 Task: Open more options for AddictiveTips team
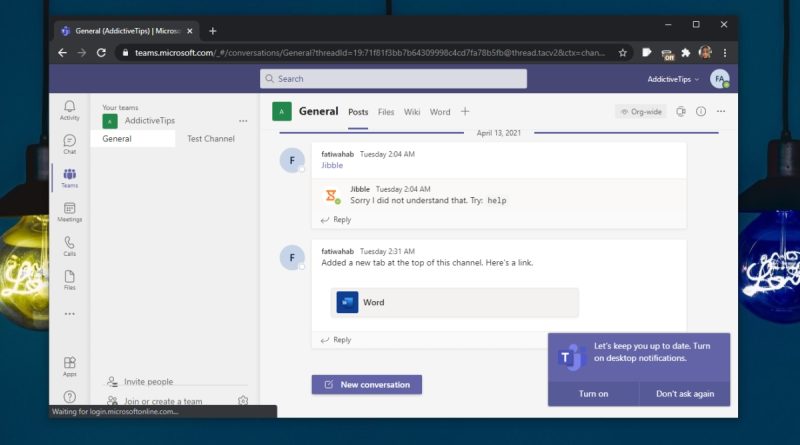[x=243, y=121]
